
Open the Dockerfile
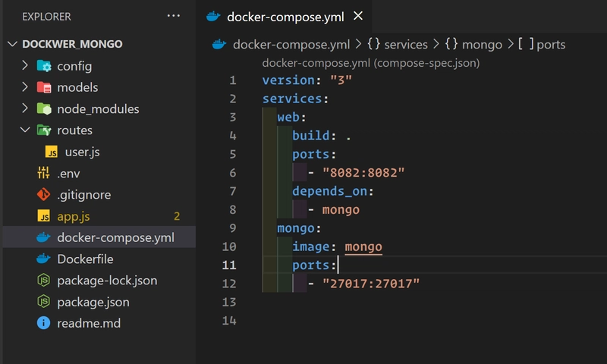coord(85,259)
